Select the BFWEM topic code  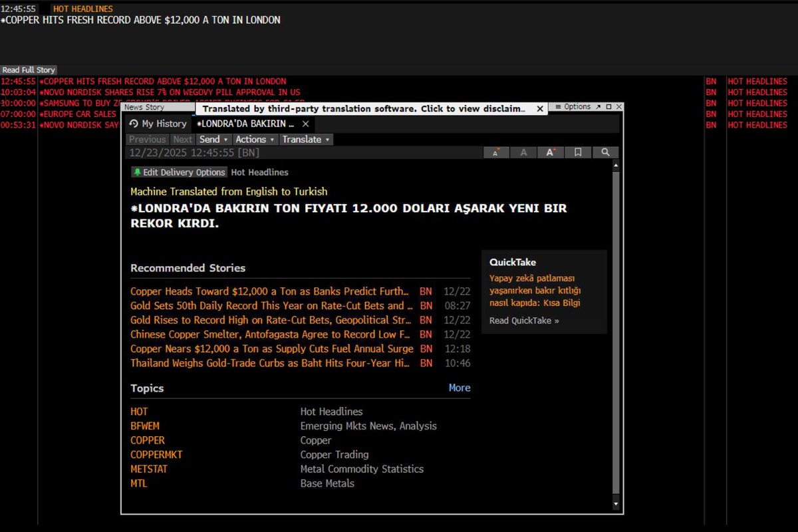click(145, 426)
